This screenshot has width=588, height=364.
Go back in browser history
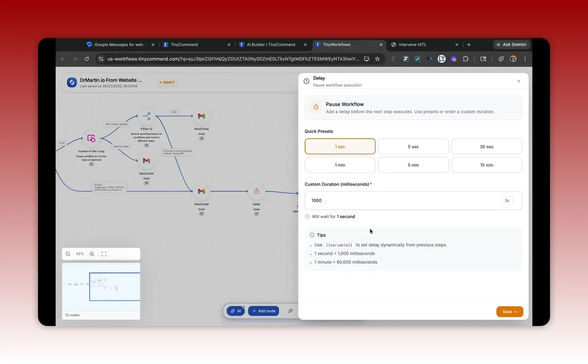click(x=63, y=59)
